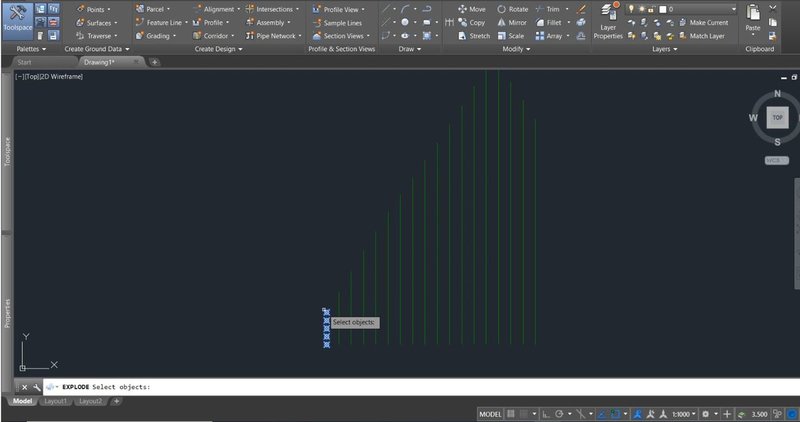Click the Cut scissors icon in Clipboard
The image size is (800, 422).
coord(772,9)
